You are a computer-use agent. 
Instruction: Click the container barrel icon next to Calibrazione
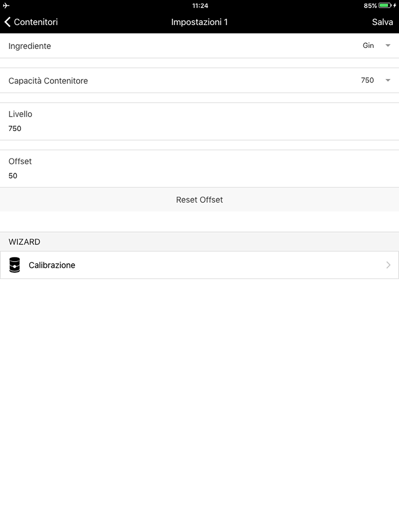(x=15, y=265)
